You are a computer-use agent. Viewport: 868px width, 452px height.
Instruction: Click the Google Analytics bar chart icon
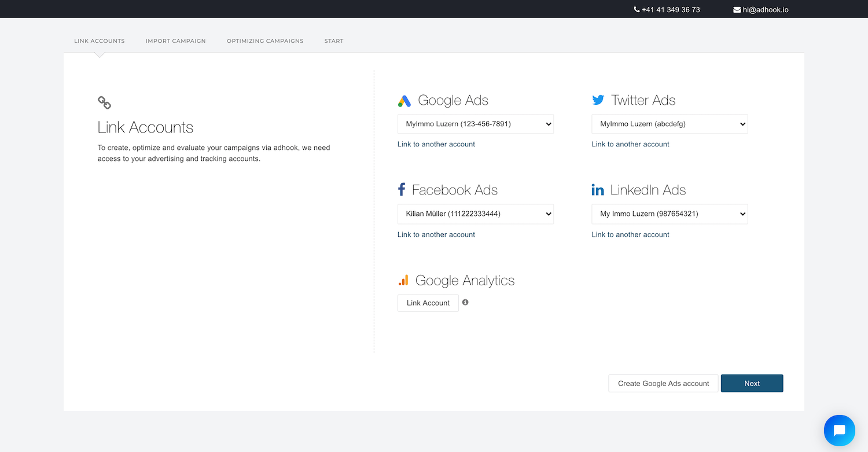[x=403, y=280]
